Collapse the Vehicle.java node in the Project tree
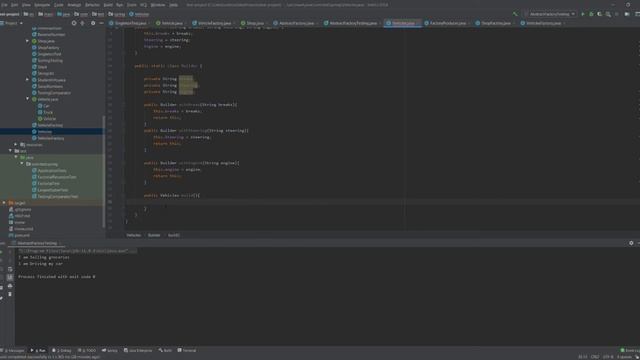This screenshot has width=640, height=360. pyautogui.click(x=27, y=99)
